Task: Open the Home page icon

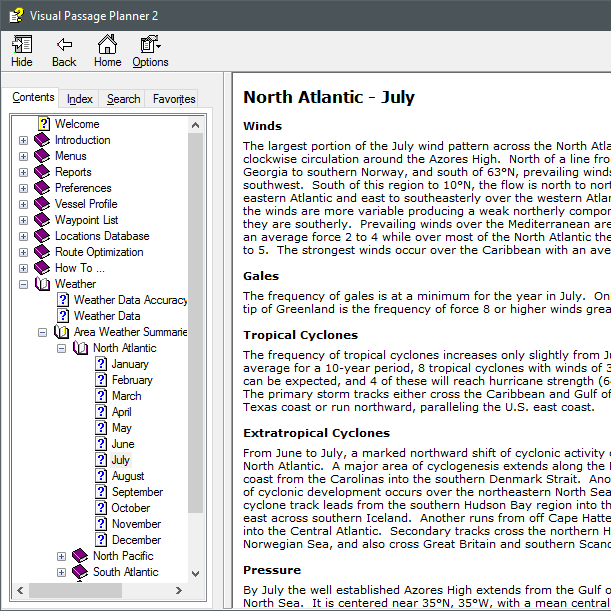Action: 107,45
